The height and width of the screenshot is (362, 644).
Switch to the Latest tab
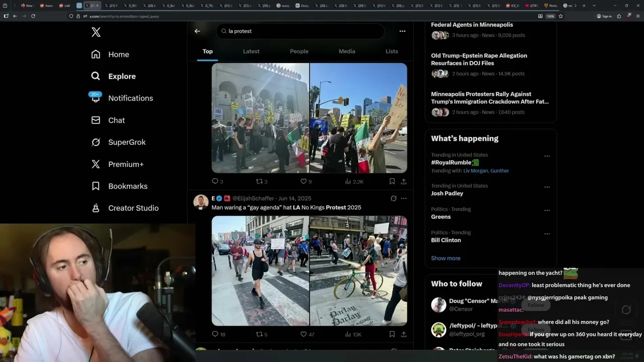click(x=251, y=51)
